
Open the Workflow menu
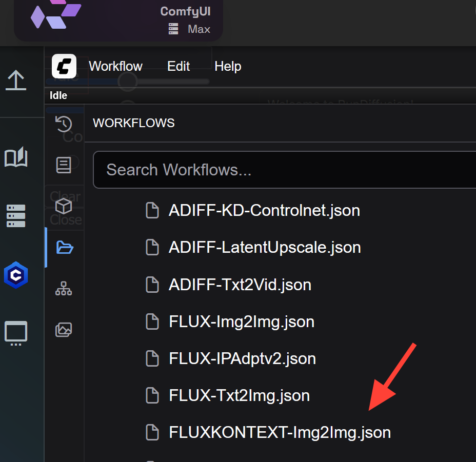(x=115, y=66)
